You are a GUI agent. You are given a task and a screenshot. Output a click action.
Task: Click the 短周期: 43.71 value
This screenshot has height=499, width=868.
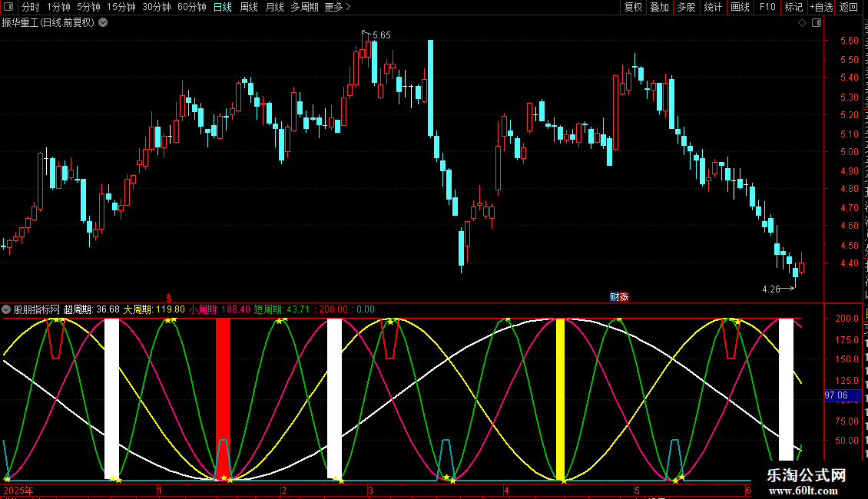click(282, 309)
